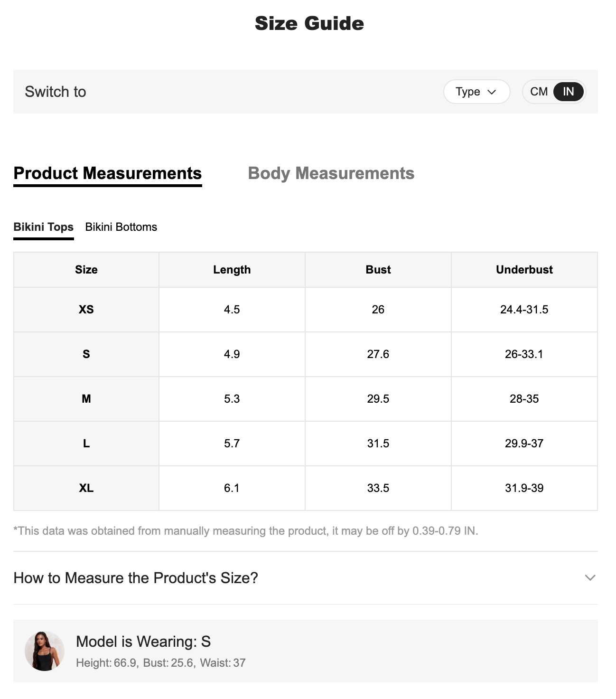Click the Type dropdown chevron arrow
Image resolution: width=616 pixels, height=699 pixels.
[492, 92]
